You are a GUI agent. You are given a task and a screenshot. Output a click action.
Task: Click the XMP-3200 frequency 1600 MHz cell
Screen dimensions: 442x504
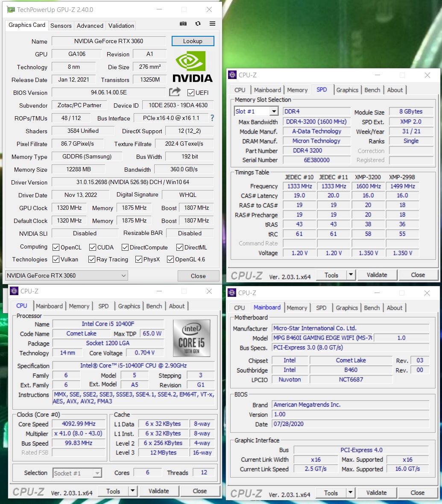click(369, 186)
